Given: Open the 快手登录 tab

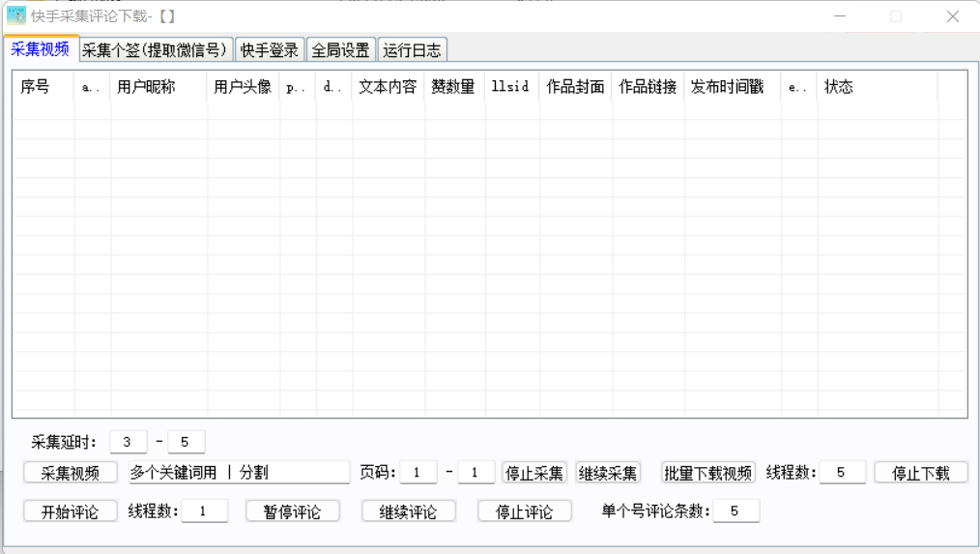Looking at the screenshot, I should click(270, 50).
